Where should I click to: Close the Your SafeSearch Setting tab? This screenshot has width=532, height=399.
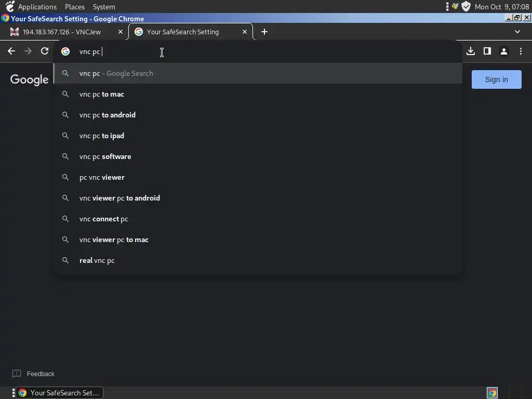click(245, 32)
